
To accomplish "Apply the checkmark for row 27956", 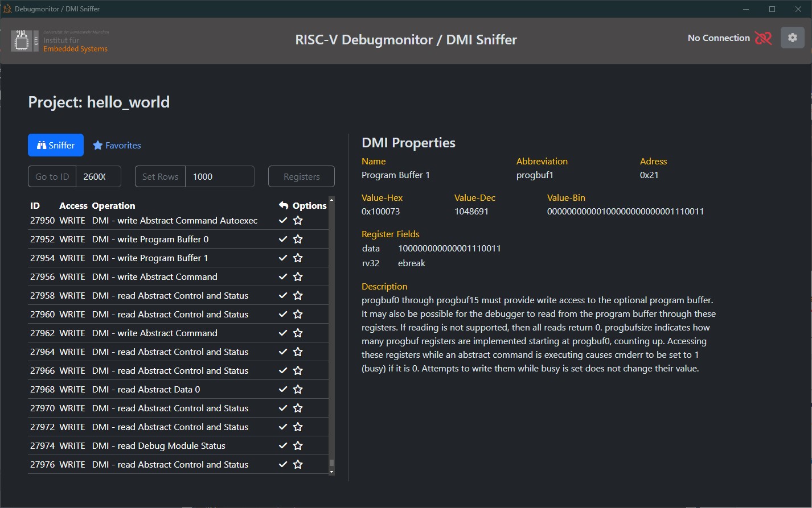I will pos(283,277).
